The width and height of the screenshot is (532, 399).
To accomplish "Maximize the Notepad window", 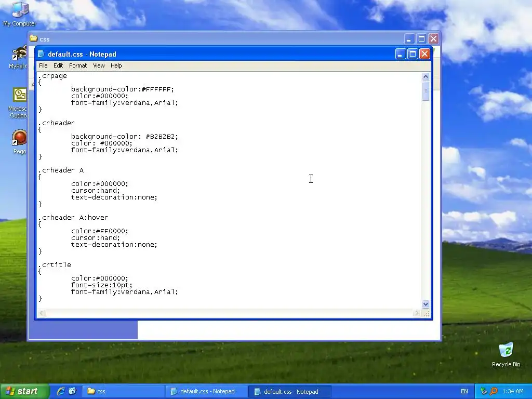I will [x=413, y=54].
